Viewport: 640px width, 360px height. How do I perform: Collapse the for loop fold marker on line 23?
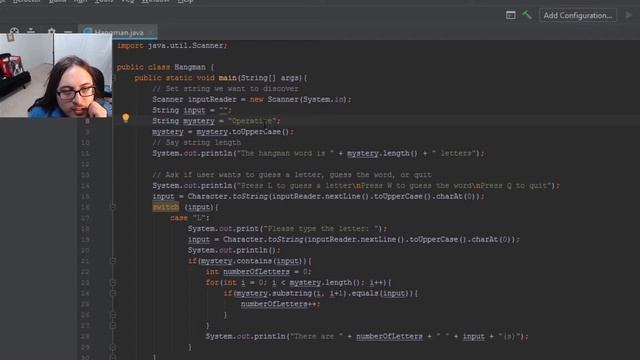[113, 282]
